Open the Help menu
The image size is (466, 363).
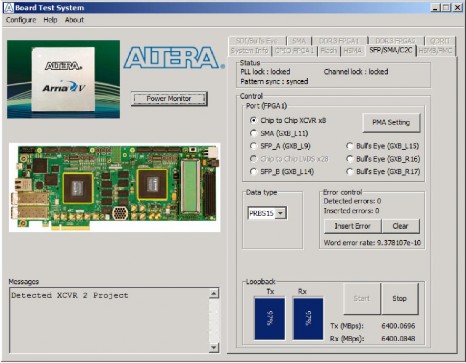coord(50,20)
